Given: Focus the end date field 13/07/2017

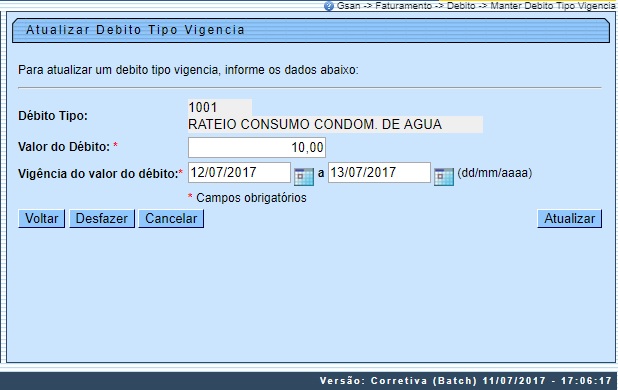Looking at the screenshot, I should [379, 173].
